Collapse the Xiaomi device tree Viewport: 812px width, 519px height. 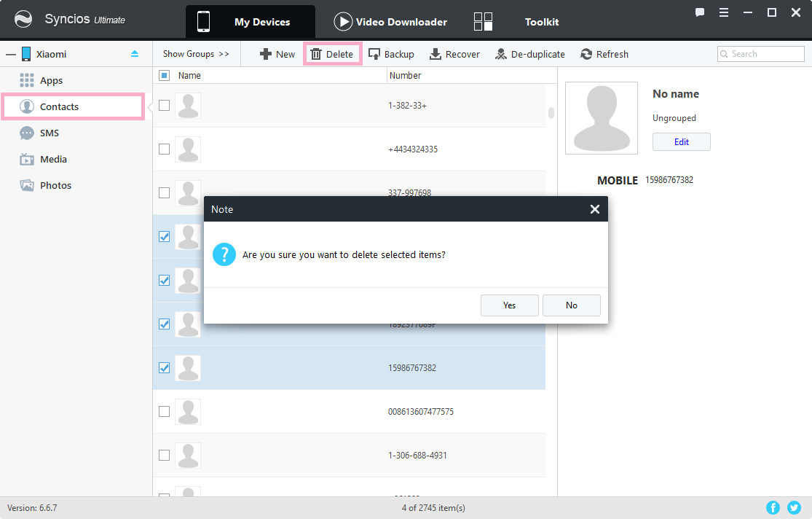(11, 54)
